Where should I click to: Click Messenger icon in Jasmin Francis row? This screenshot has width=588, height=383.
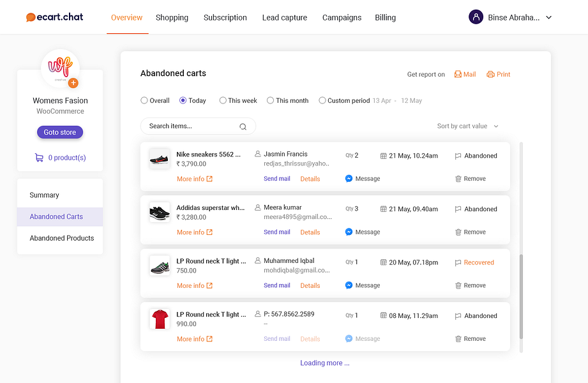pos(349,179)
